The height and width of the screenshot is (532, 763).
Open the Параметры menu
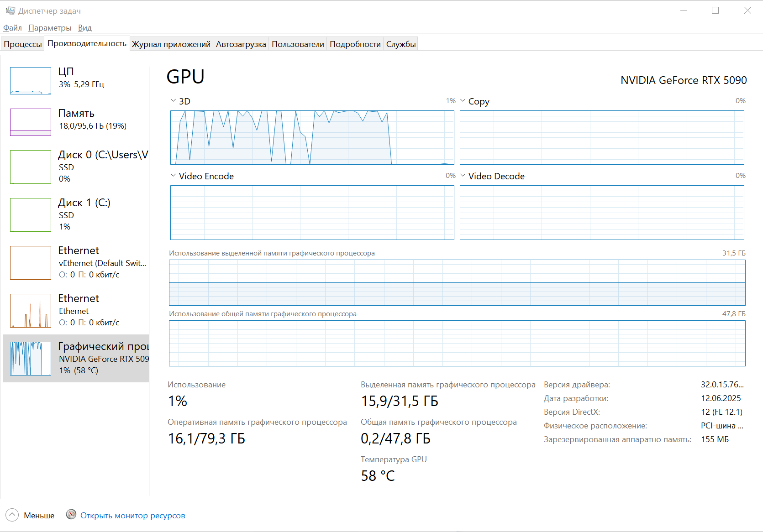(50, 28)
